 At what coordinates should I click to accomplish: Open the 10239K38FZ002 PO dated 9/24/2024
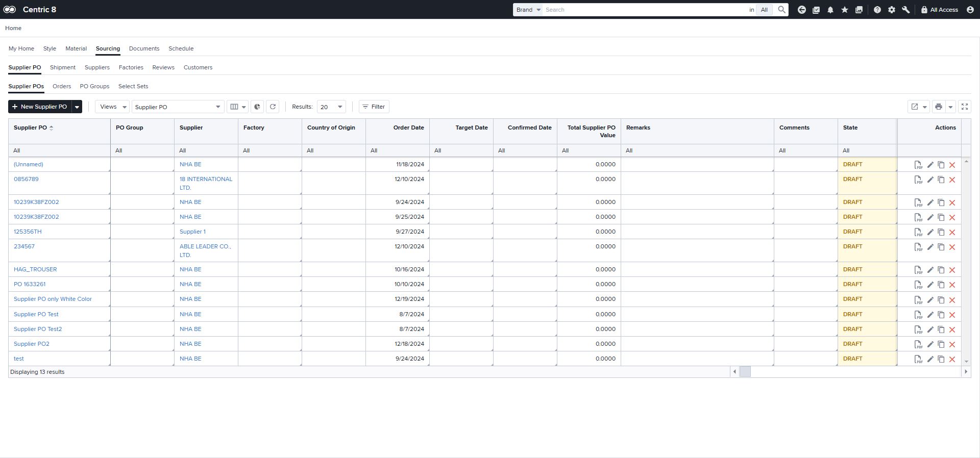coord(36,202)
